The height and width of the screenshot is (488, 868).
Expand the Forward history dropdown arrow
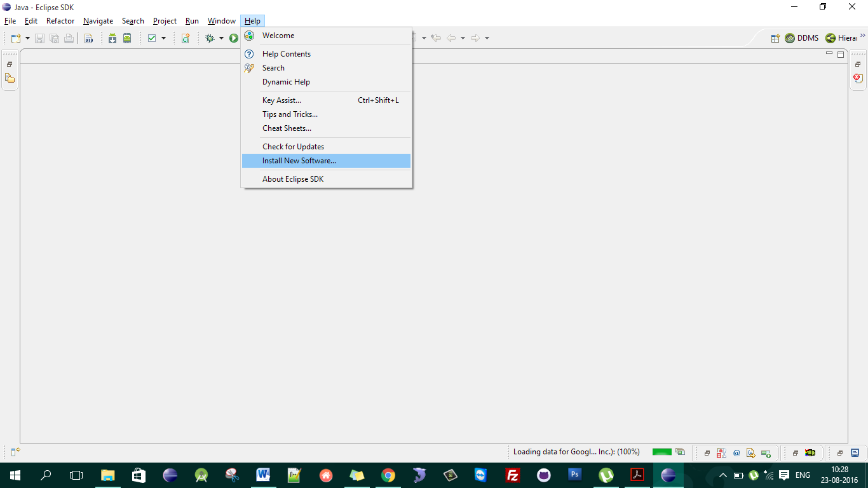point(487,38)
